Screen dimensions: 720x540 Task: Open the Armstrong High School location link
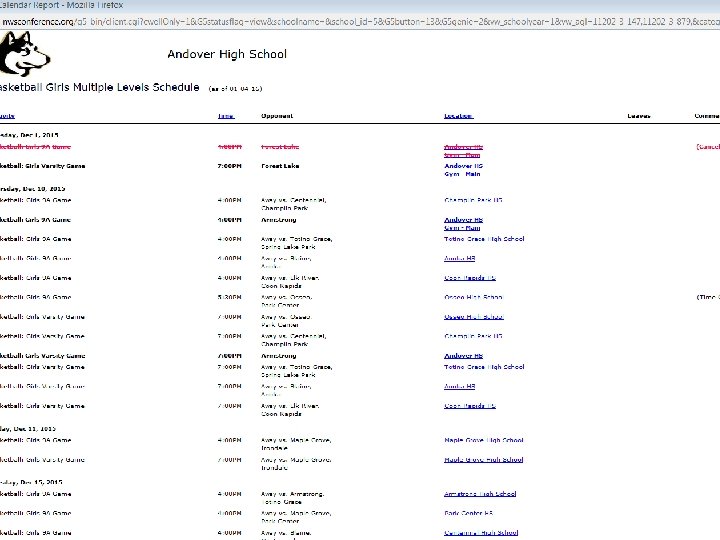[480, 494]
